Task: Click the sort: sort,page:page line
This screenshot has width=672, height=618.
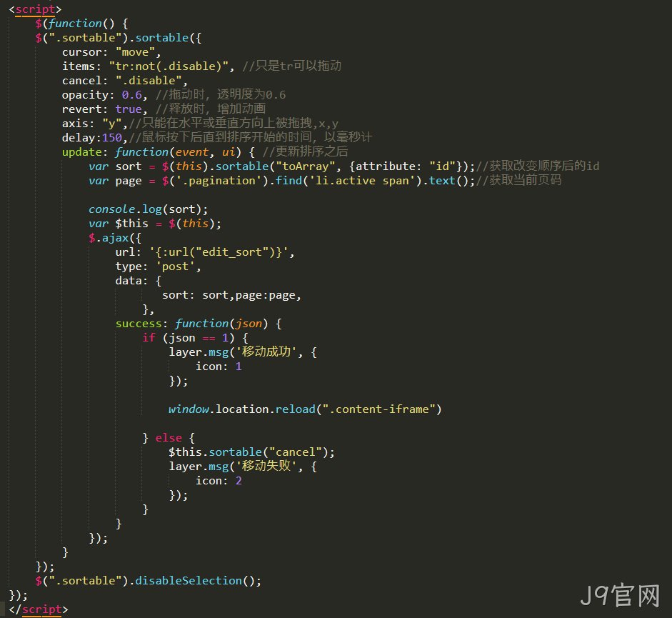Action: [231, 295]
